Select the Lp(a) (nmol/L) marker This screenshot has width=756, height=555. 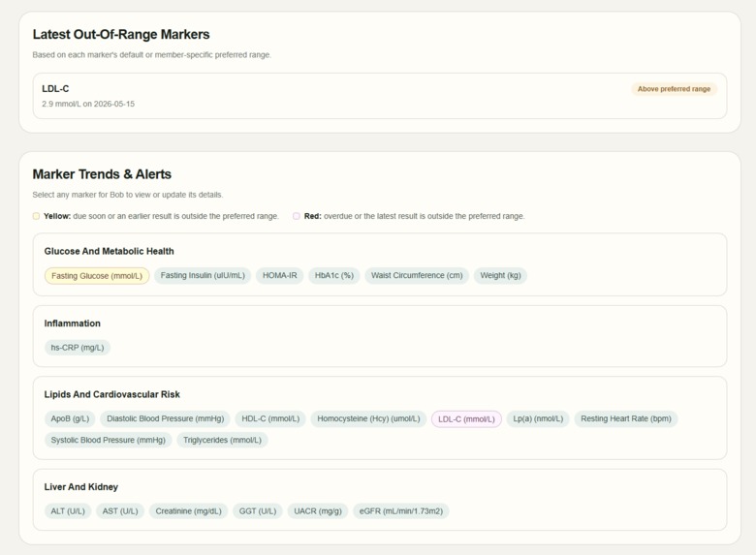[x=538, y=418]
